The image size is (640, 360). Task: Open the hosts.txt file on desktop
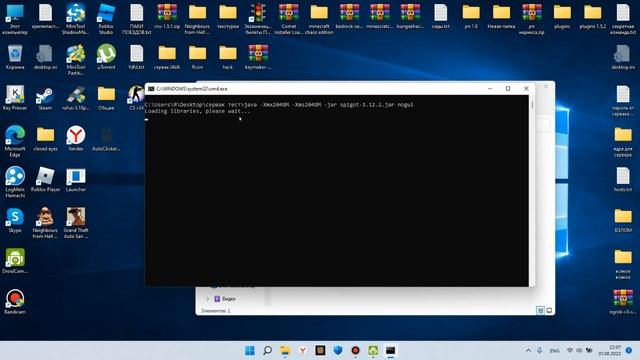[x=623, y=180]
